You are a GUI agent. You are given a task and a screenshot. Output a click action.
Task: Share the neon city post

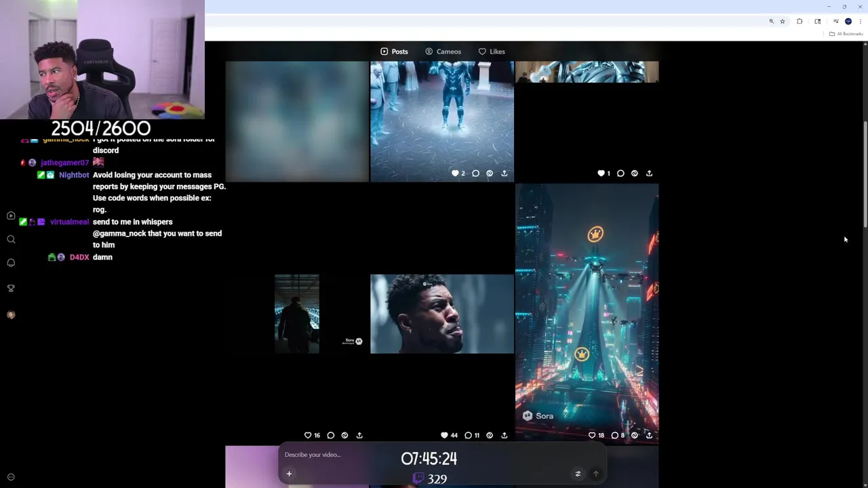pos(649,435)
